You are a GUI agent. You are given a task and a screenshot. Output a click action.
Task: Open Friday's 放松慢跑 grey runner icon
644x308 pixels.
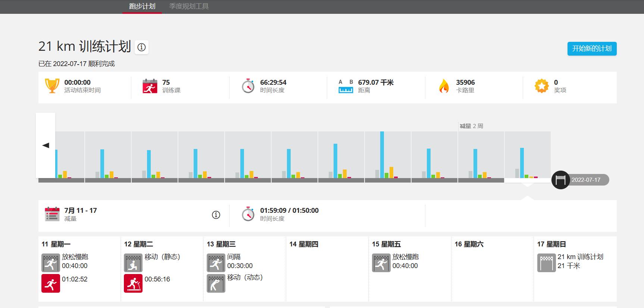[x=381, y=263]
